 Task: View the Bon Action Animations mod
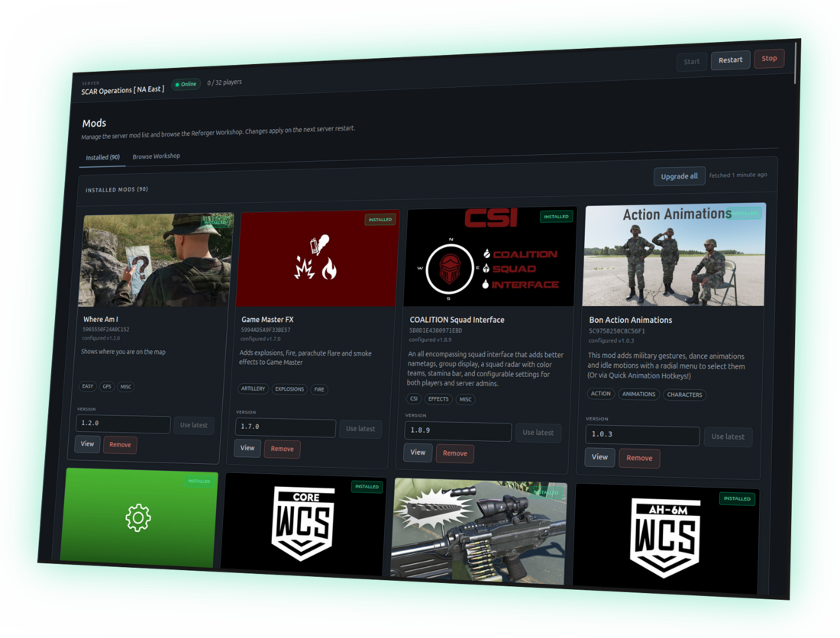click(x=599, y=457)
